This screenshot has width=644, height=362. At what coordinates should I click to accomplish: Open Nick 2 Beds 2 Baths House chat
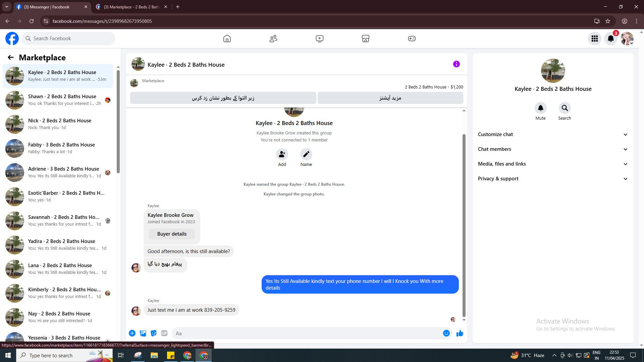(58, 124)
